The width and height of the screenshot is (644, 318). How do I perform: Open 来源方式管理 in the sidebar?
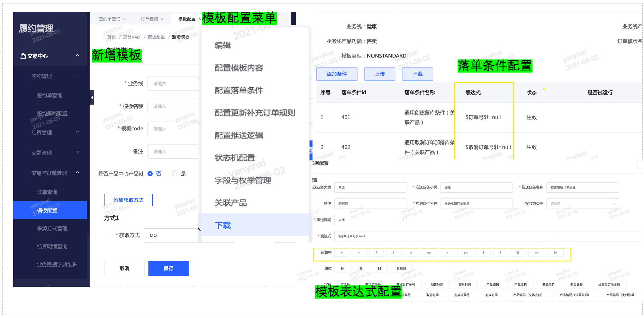[52, 228]
